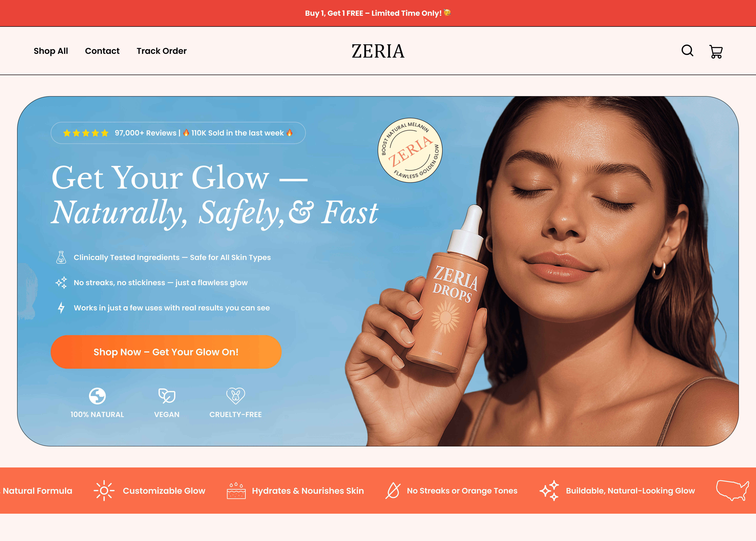Open the shopping cart icon

coord(716,52)
